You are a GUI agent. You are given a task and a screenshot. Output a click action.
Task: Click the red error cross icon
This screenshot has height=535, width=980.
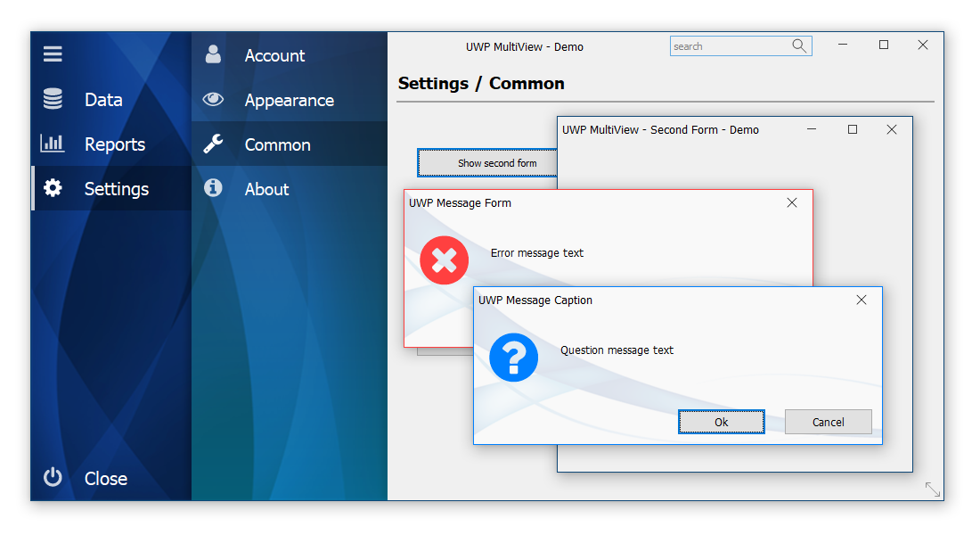[445, 260]
